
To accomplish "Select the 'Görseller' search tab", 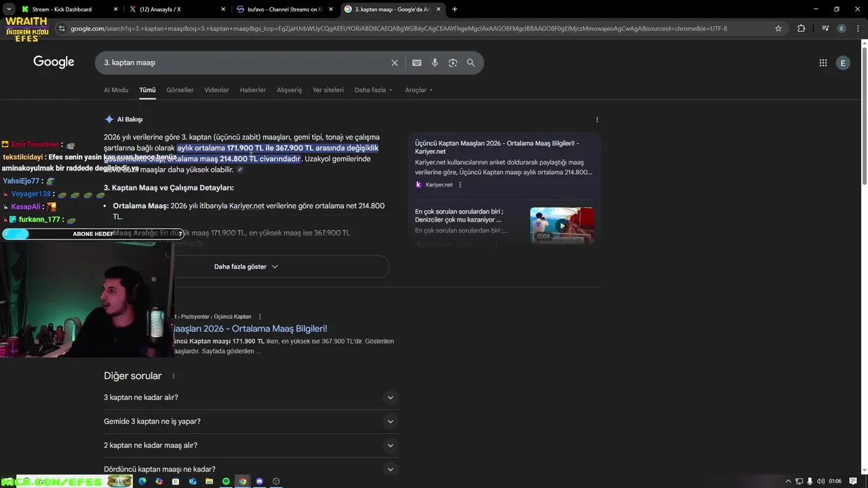I will (x=180, y=90).
